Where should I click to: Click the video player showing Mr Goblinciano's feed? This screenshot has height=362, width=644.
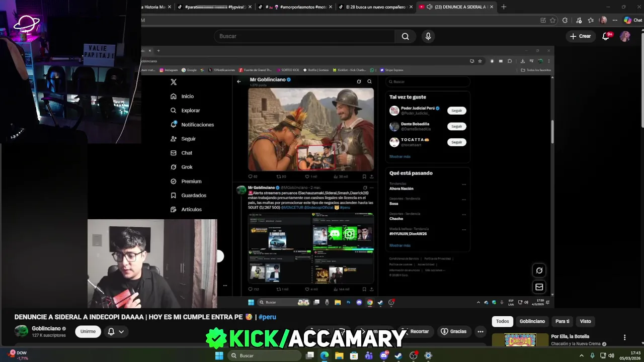347,176
